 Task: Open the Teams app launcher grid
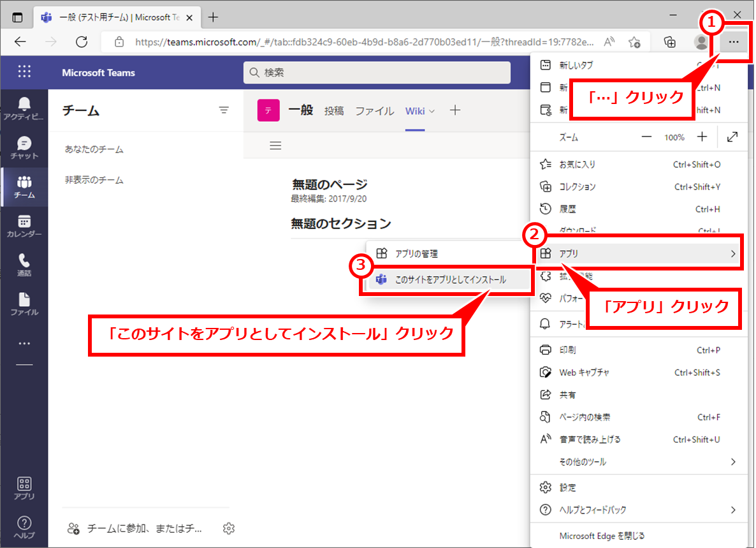click(24, 72)
